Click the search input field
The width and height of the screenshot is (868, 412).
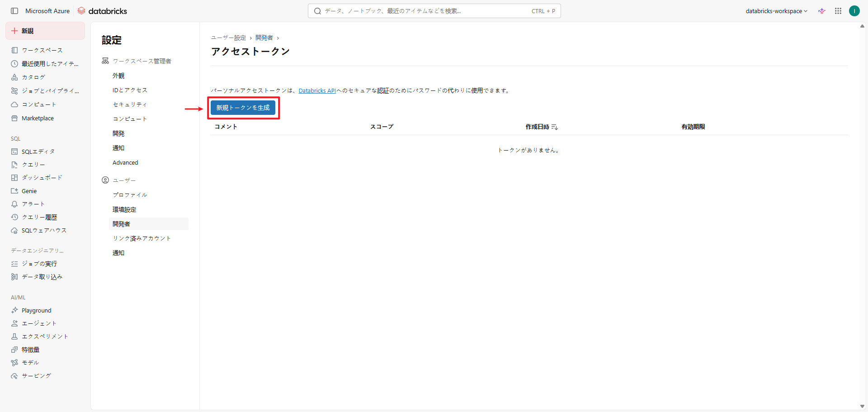click(x=425, y=11)
